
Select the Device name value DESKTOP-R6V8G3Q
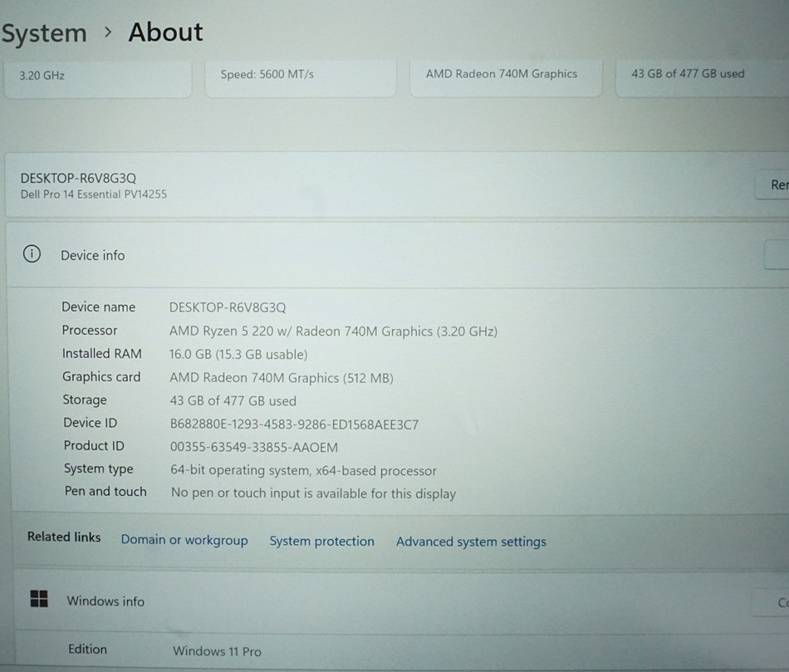228,307
